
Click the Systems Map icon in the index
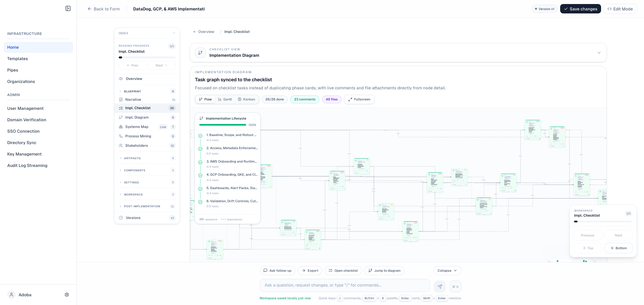click(121, 127)
